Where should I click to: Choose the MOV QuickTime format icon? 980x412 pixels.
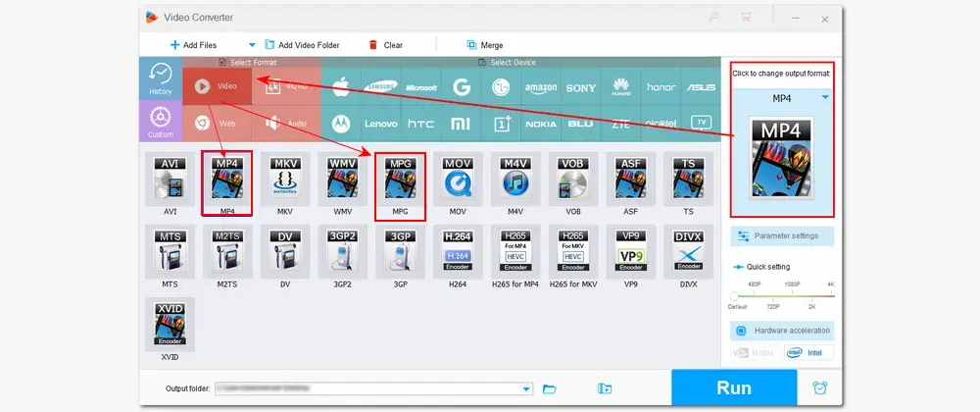point(459,180)
